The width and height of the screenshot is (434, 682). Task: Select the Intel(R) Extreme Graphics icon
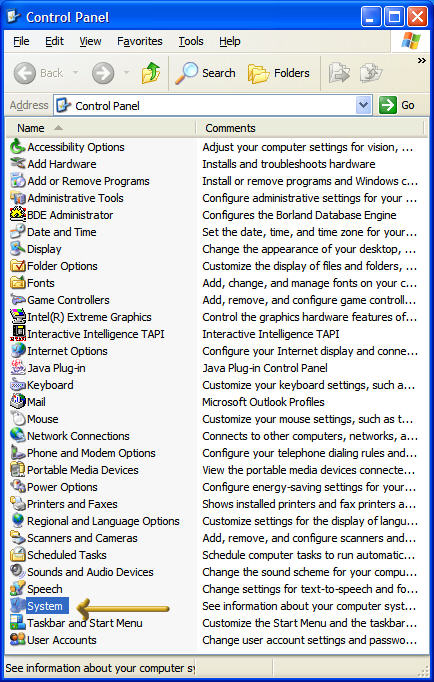coord(18,317)
